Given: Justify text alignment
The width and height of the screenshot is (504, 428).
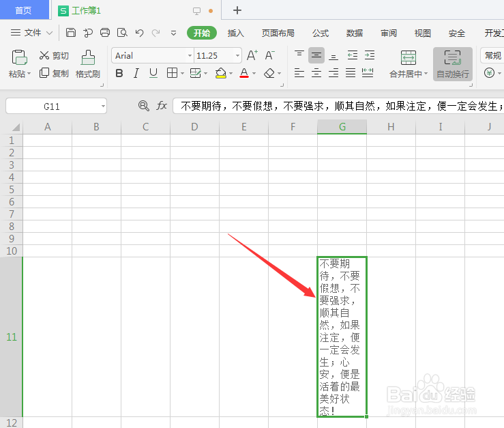Looking at the screenshot, I should 351,73.
